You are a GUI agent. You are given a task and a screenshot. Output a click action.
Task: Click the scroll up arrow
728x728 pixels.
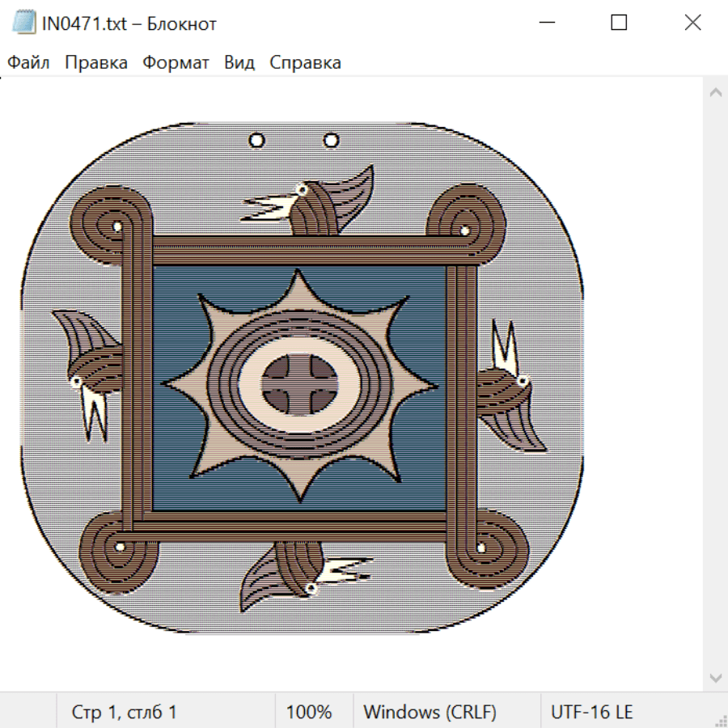(x=715, y=92)
